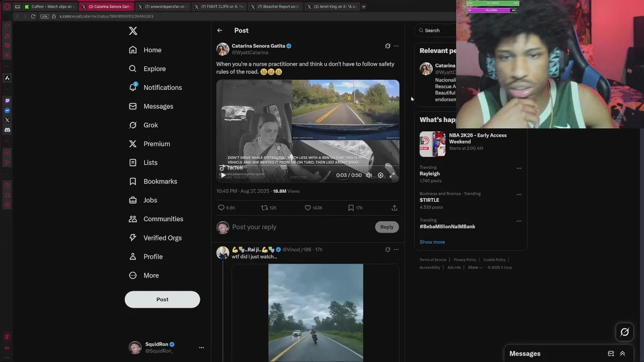Image resolution: width=644 pixels, height=362 pixels.
Task: Go back using the Post arrow
Action: coord(220,31)
